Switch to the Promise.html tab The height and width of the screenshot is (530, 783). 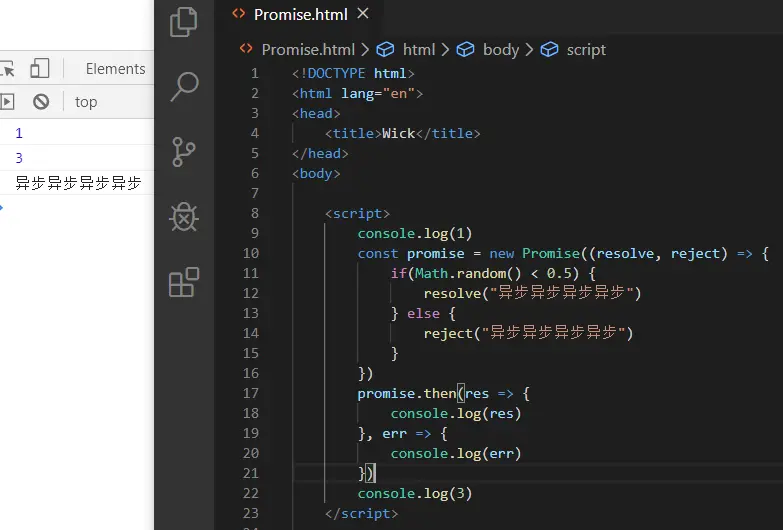(301, 14)
